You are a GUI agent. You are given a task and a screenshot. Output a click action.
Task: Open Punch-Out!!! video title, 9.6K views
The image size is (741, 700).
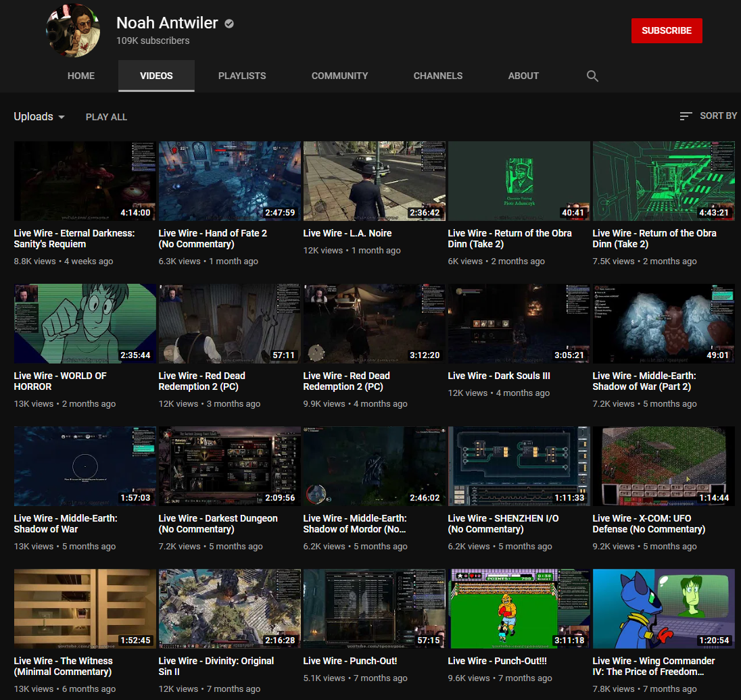[x=497, y=661]
